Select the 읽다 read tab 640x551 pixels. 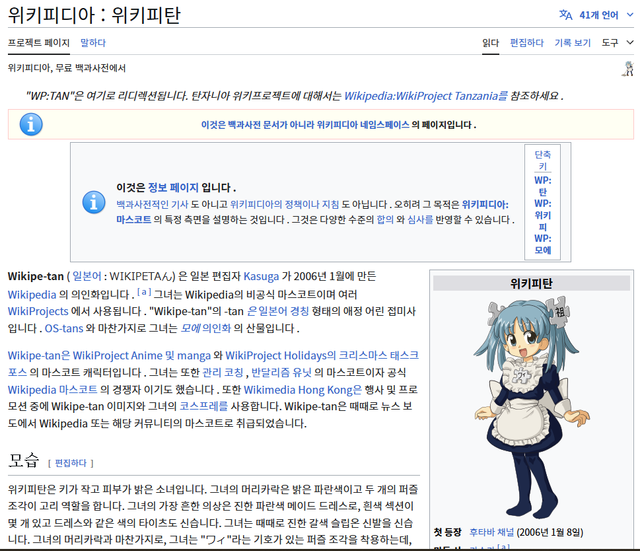[490, 42]
